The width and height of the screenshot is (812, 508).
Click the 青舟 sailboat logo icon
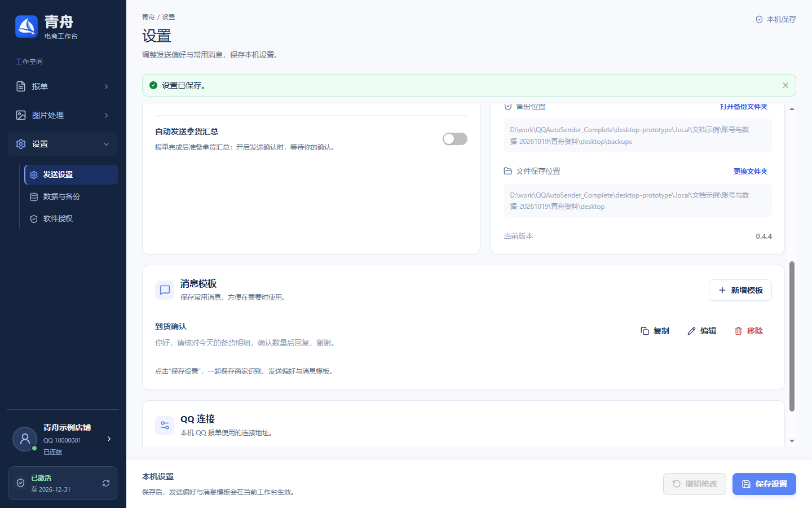[27, 27]
